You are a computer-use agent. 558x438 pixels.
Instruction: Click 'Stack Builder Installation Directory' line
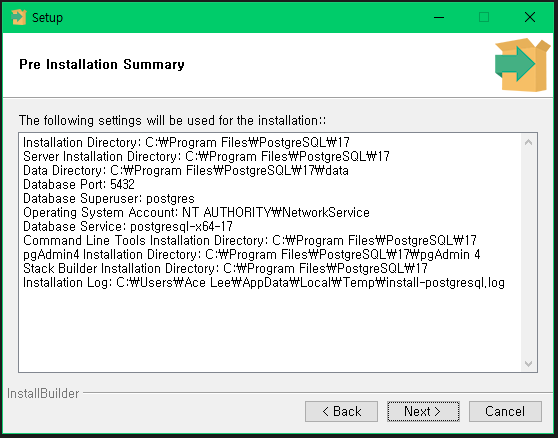[x=225, y=269]
